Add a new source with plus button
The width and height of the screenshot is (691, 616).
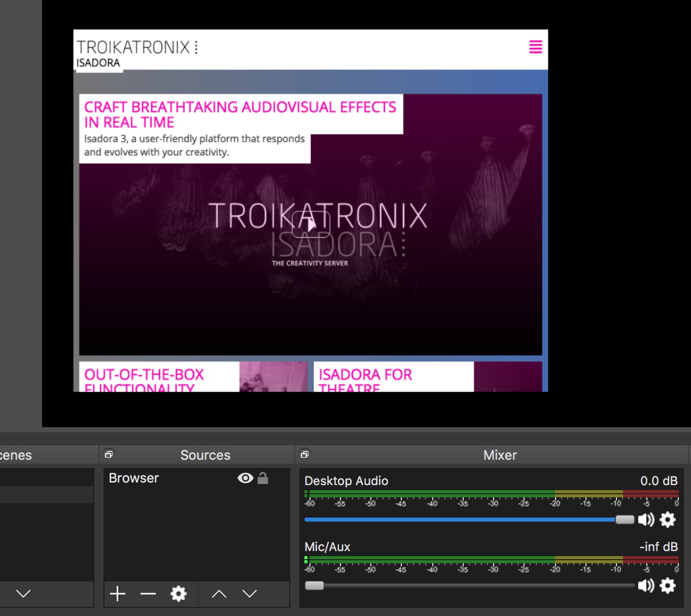(x=118, y=594)
